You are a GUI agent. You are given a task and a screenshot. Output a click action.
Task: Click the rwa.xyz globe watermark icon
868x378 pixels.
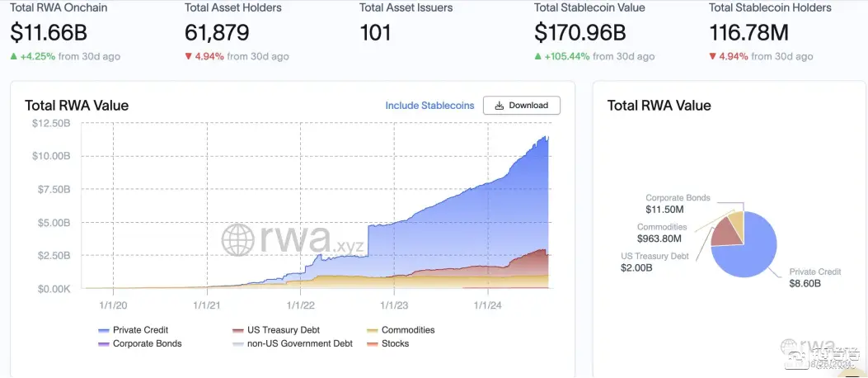[x=238, y=240]
